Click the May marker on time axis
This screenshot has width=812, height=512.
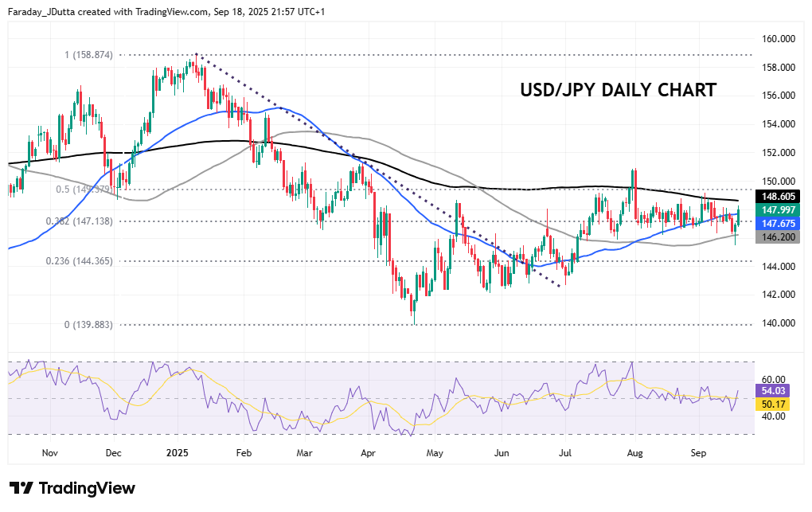coord(434,452)
